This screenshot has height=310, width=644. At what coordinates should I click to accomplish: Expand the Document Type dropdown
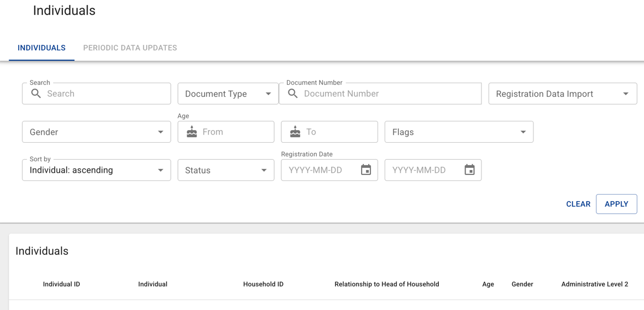228,93
